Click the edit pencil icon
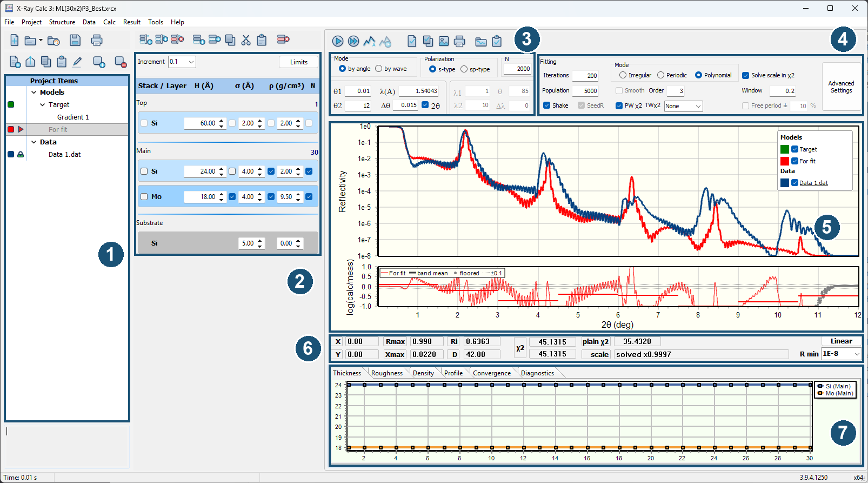868x483 pixels. click(x=77, y=62)
